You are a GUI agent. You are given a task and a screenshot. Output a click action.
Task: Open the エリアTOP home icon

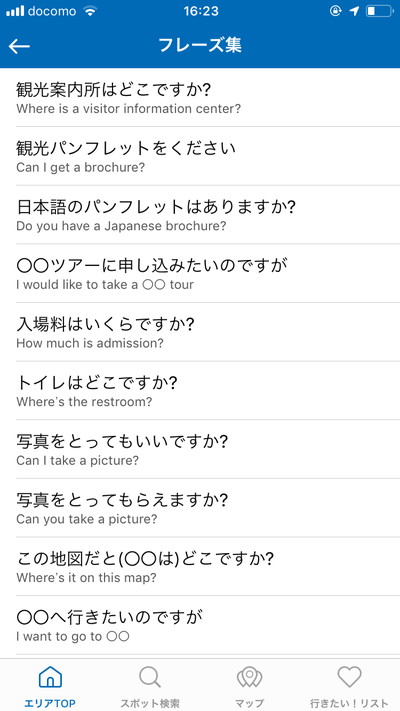tap(50, 677)
